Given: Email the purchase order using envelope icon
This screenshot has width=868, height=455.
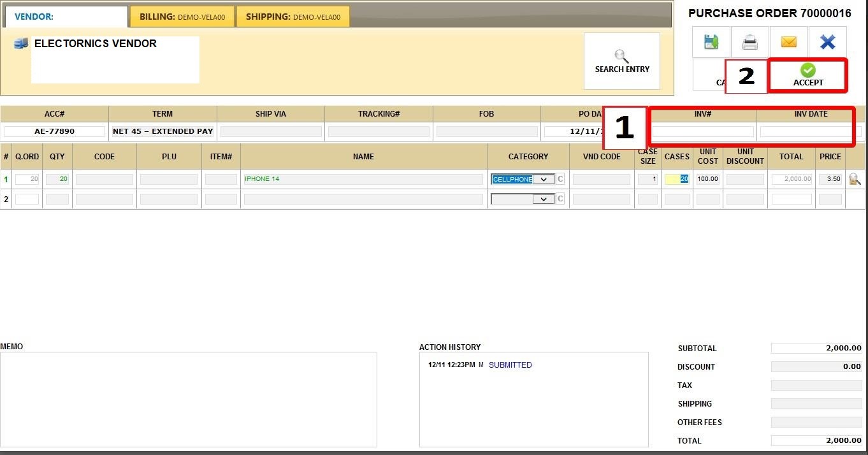Looking at the screenshot, I should click(788, 42).
